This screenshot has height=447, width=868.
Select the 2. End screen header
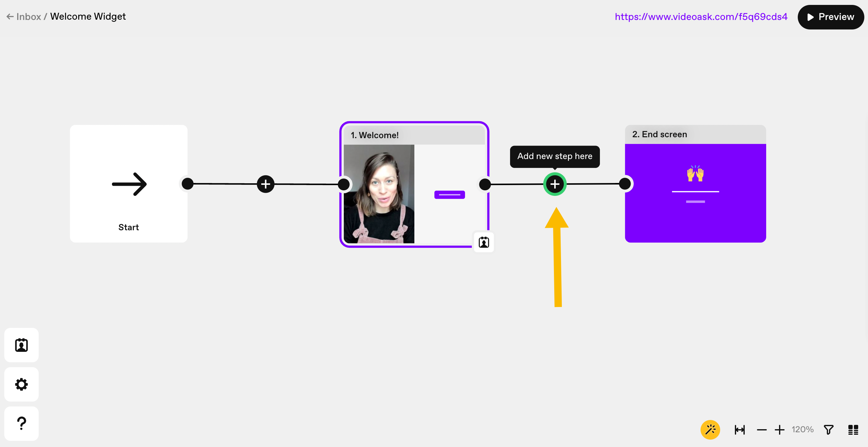695,134
